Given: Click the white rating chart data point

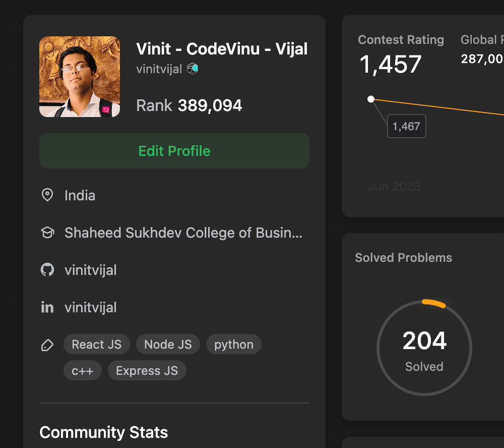Looking at the screenshot, I should point(371,99).
